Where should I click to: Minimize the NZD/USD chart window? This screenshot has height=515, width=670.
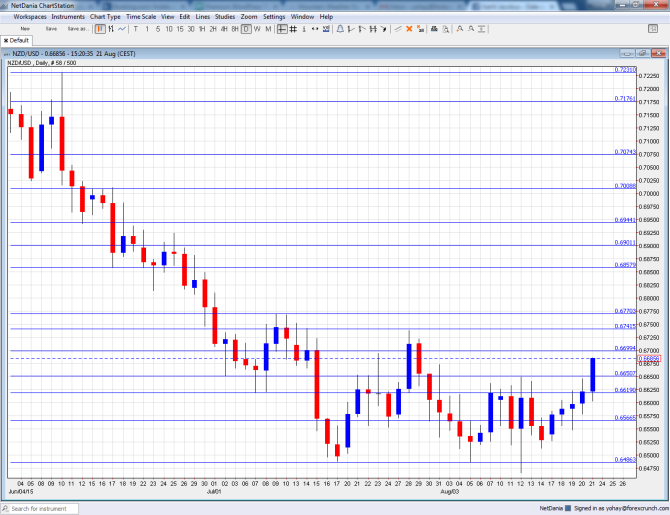coord(627,53)
